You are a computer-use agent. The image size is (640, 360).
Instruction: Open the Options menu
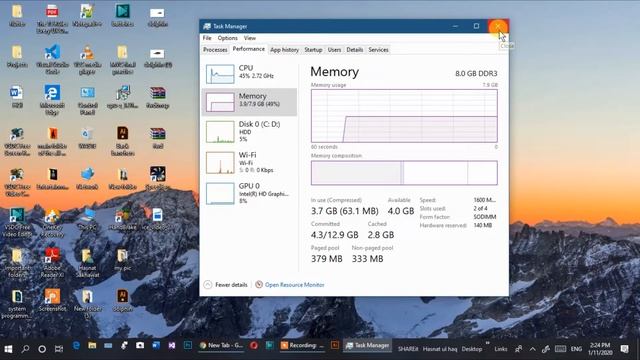tap(227, 38)
